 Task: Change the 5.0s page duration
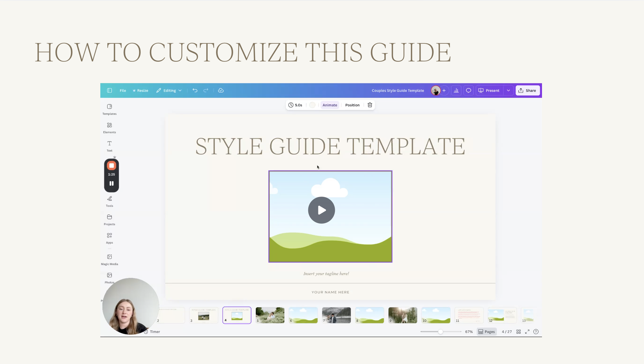[295, 105]
